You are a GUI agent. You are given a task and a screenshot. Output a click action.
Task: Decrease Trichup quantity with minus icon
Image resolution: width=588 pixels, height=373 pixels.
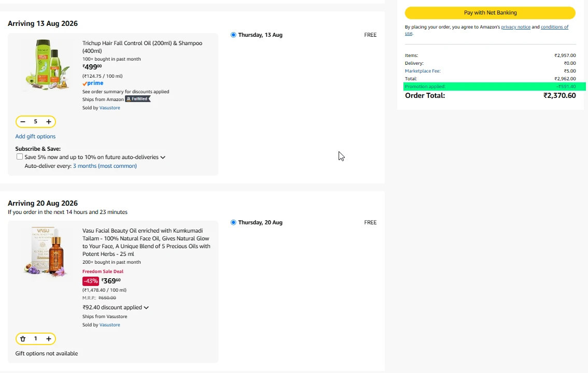coord(23,122)
